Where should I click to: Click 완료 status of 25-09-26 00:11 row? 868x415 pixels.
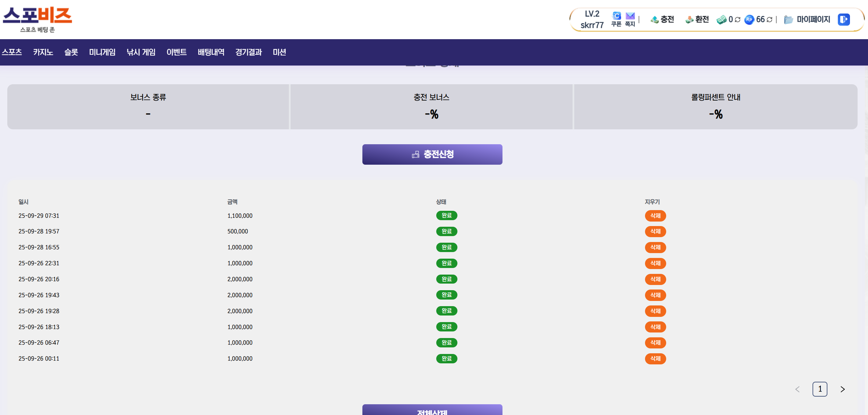click(446, 358)
